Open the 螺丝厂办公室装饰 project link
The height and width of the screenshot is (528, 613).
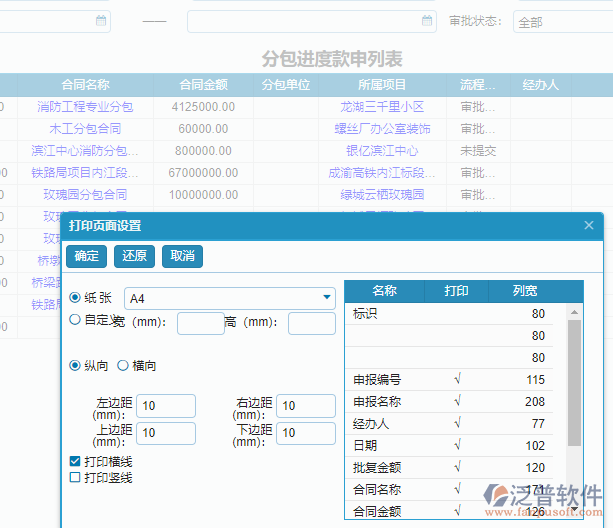pos(382,129)
